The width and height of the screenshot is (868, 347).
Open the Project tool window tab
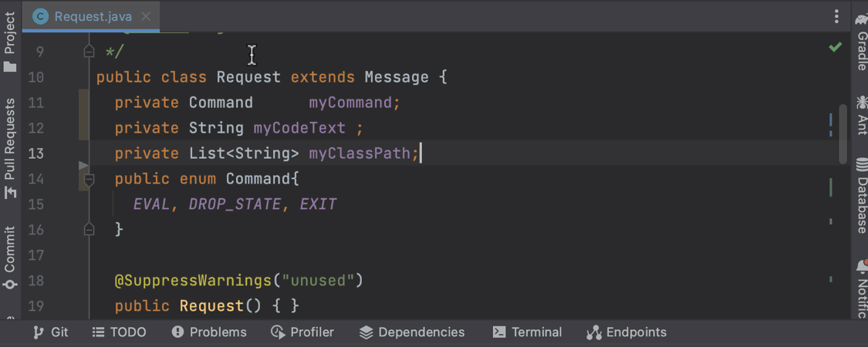click(x=10, y=42)
